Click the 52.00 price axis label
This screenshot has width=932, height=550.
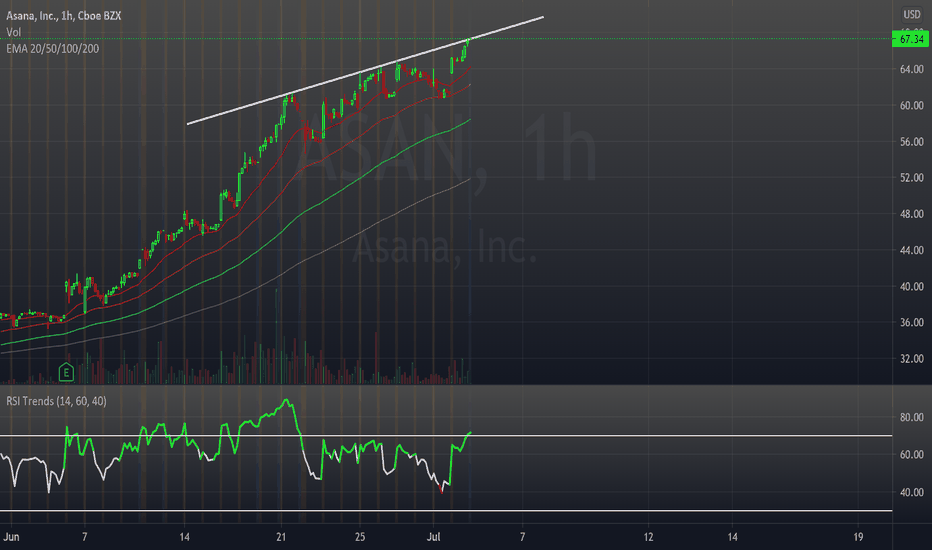pyautogui.click(x=912, y=178)
